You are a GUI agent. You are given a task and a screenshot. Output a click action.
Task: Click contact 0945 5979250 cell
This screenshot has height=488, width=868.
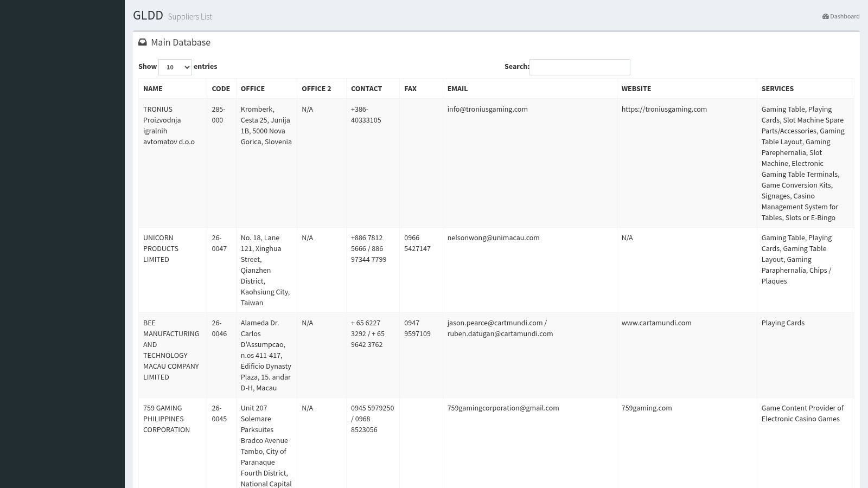click(373, 443)
